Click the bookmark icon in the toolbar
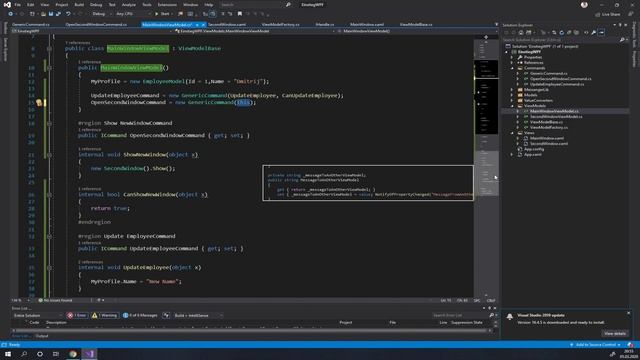This screenshot has width=640, height=360. pyautogui.click(x=240, y=14)
